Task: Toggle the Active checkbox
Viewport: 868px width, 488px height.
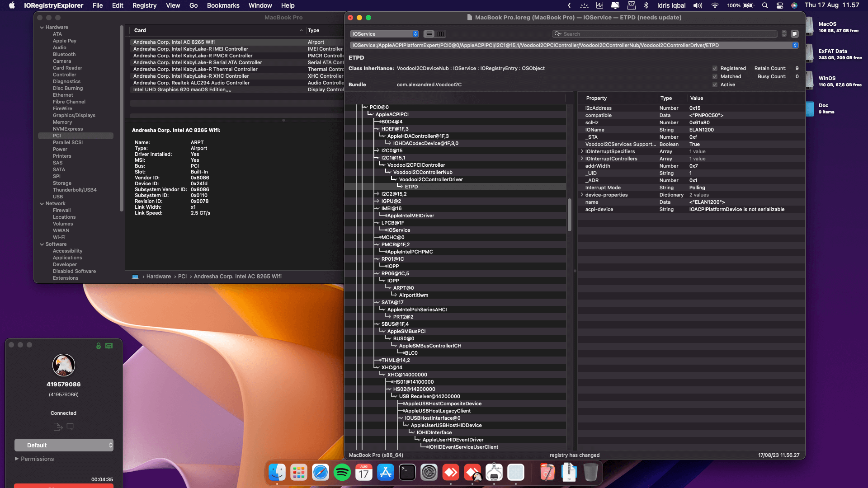Action: point(715,85)
